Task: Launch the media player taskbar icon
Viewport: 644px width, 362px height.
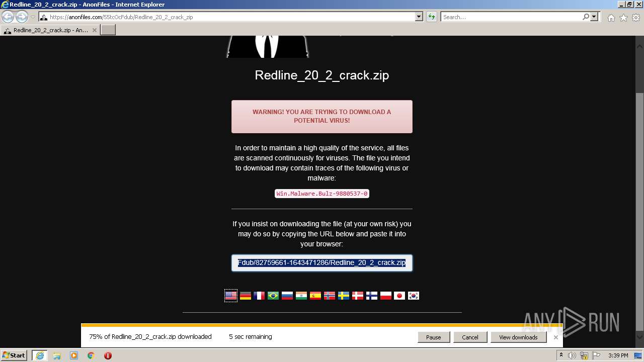Action: click(74, 355)
